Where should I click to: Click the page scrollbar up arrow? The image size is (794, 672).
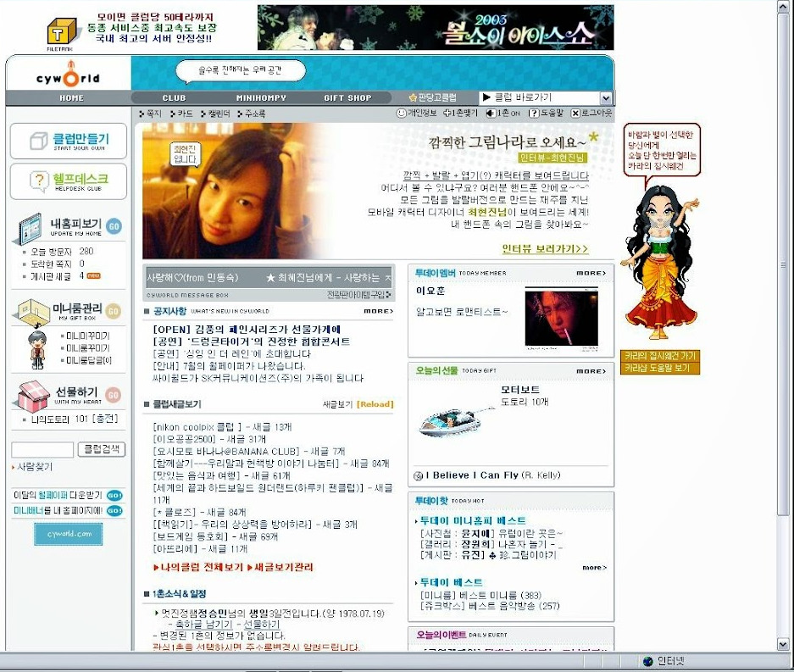coord(783,6)
